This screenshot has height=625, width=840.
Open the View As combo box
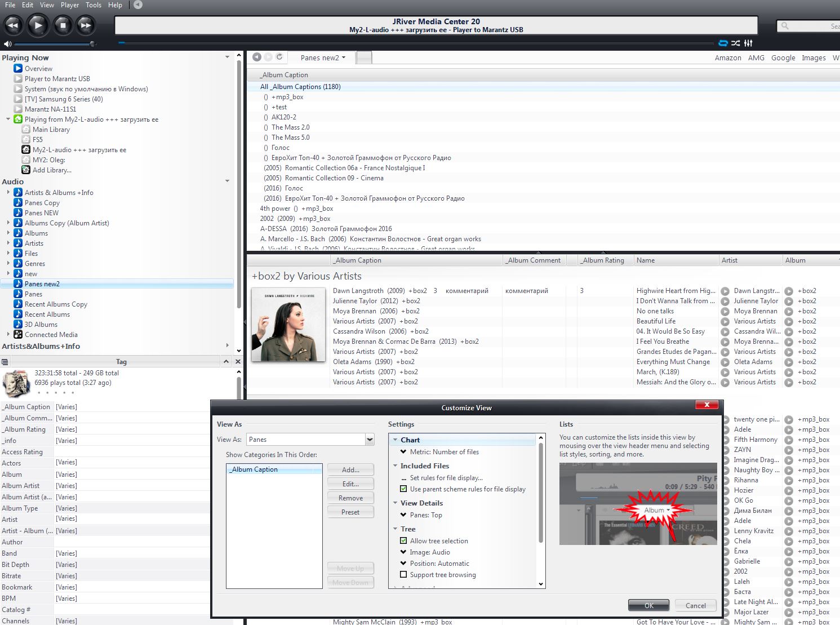(370, 440)
